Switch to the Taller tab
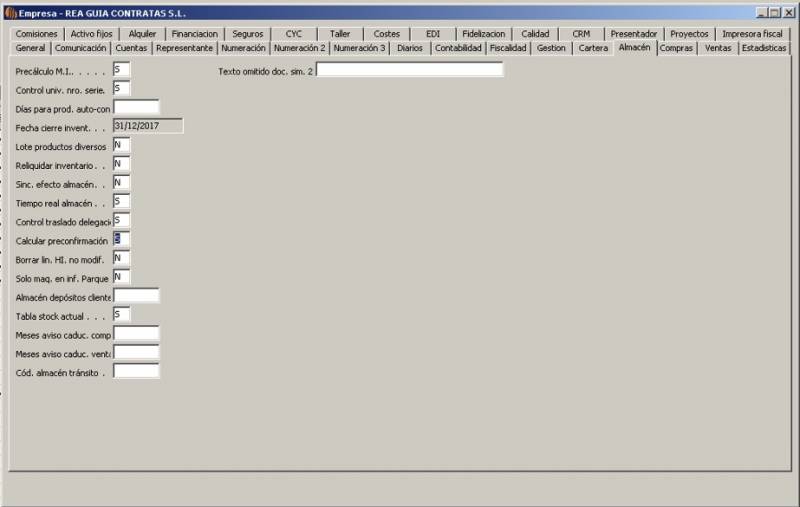Viewport: 800px width, 507px height. 340,33
